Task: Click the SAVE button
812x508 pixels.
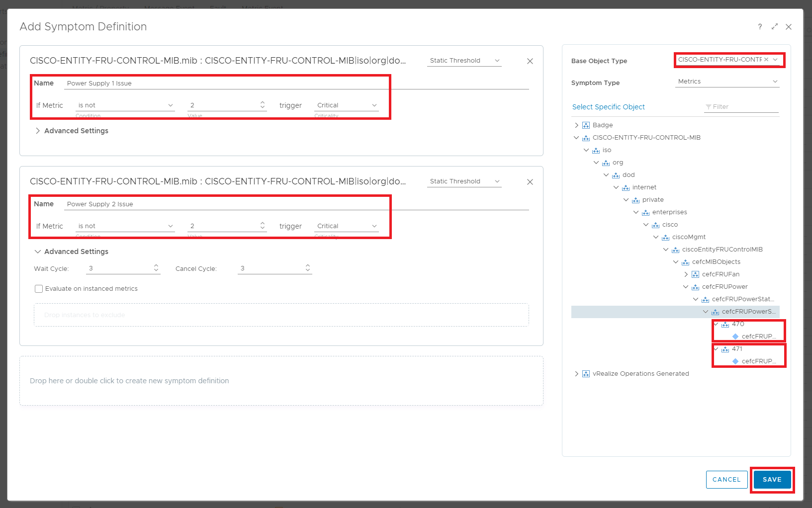Action: pyautogui.click(x=772, y=480)
